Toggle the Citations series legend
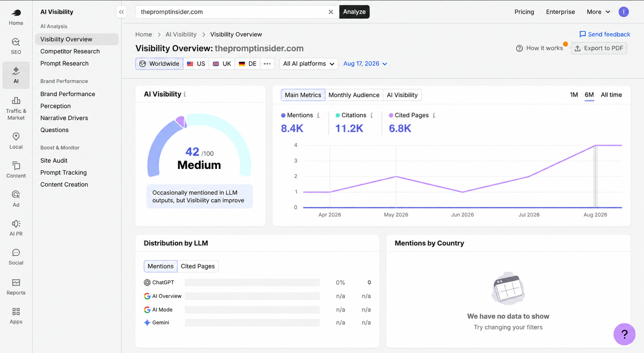644x353 pixels. coord(351,115)
